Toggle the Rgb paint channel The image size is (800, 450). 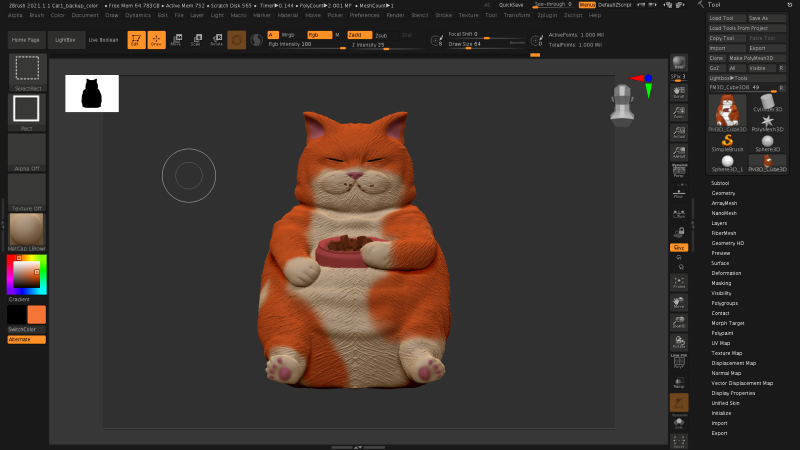click(x=317, y=34)
